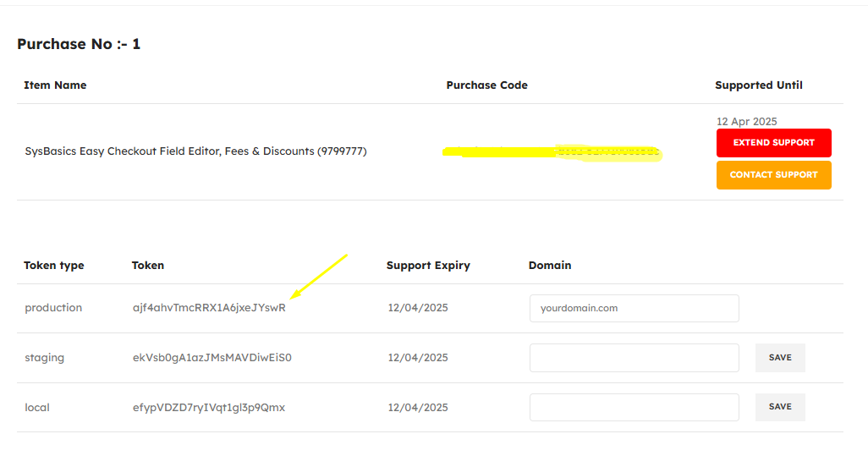Click the Token column header
This screenshot has height=456, width=868.
click(x=148, y=265)
